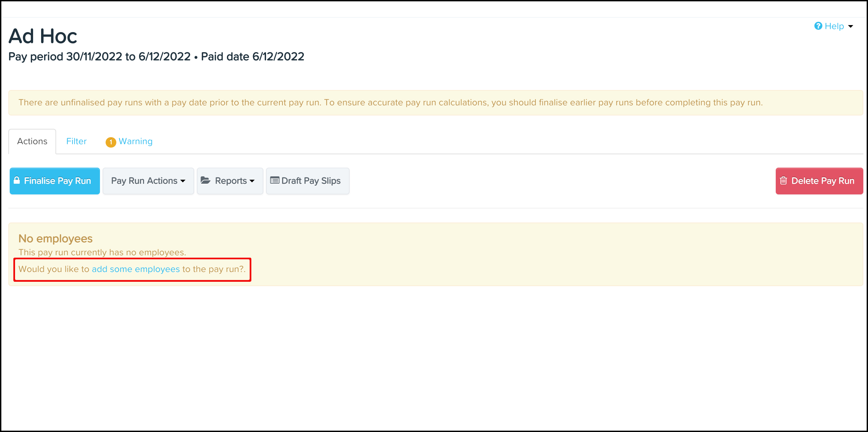Image resolution: width=868 pixels, height=432 pixels.
Task: Click the orange warning count badge
Action: point(111,142)
